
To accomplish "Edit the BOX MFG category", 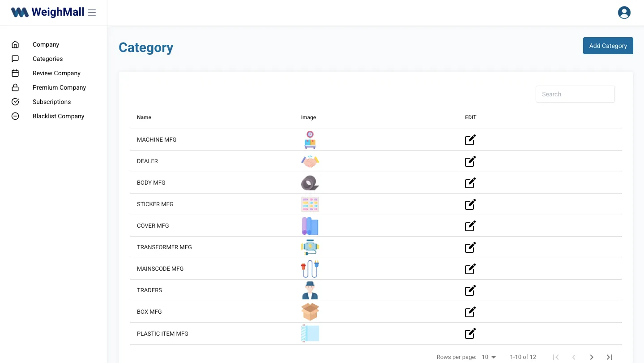I will pyautogui.click(x=470, y=312).
